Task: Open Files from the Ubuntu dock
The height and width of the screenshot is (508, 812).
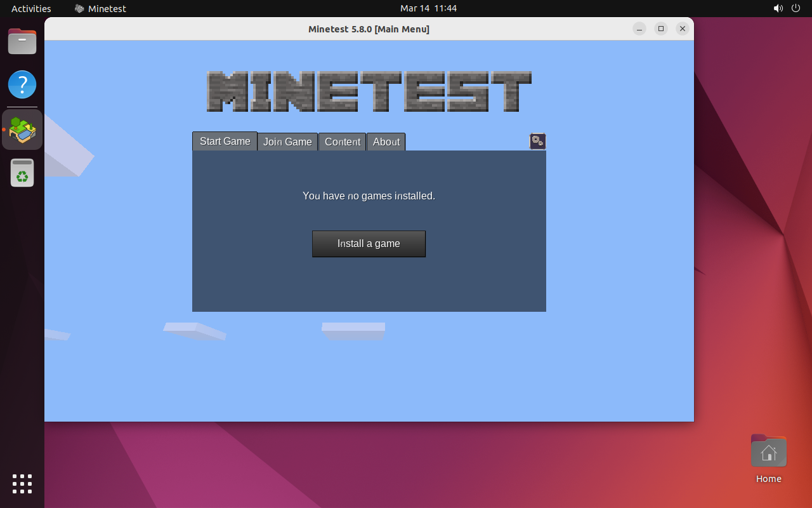Action: click(22, 42)
